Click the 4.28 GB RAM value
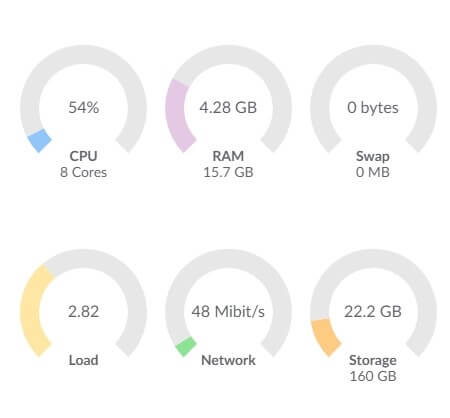This screenshot has width=450, height=418. pyautogui.click(x=228, y=108)
